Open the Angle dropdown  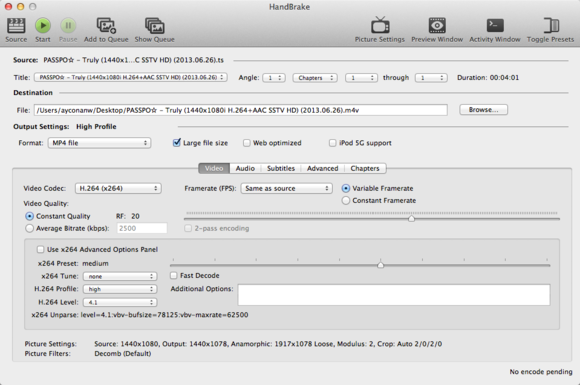(x=274, y=78)
